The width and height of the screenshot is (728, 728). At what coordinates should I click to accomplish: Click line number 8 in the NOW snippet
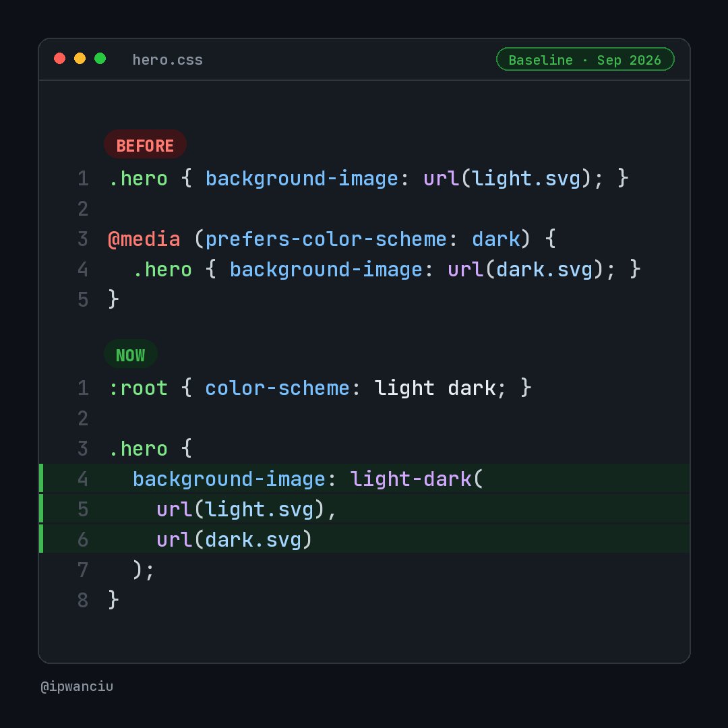coord(83,601)
